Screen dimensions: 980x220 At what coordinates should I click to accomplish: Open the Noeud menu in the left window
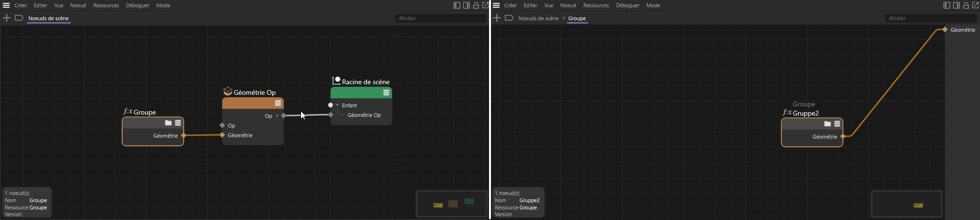click(78, 5)
